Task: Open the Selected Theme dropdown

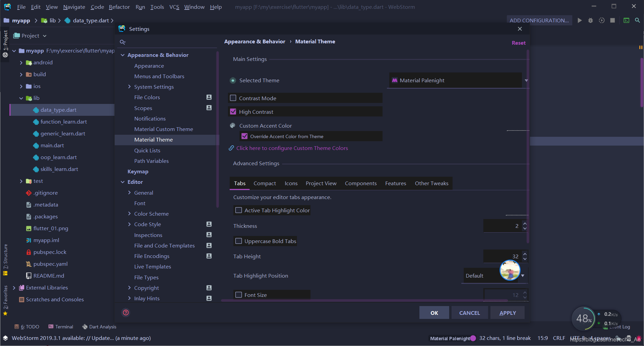Action: point(526,80)
